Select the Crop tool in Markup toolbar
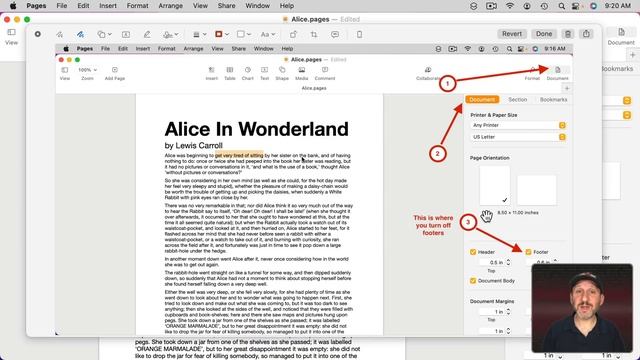 (x=314, y=34)
